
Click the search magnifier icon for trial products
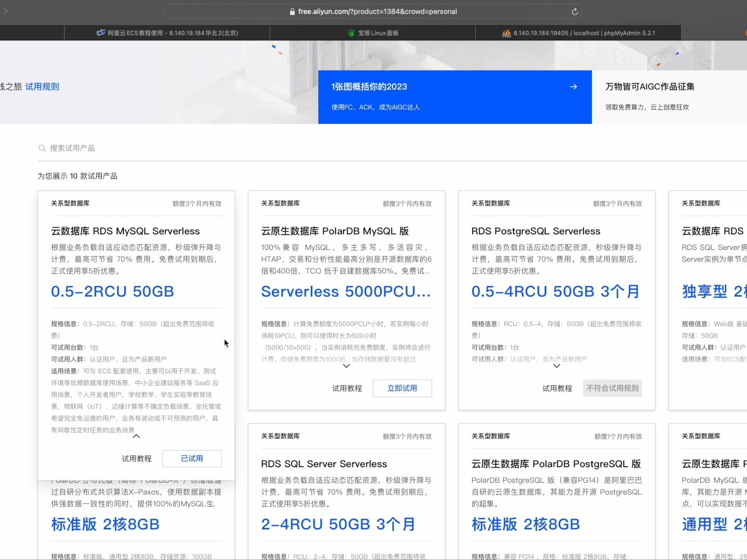41,148
